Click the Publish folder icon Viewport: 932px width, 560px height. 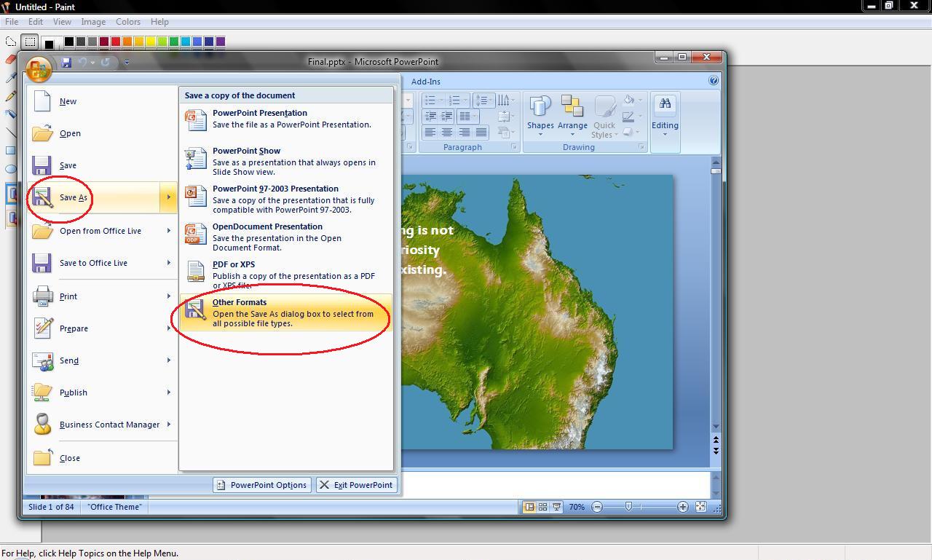42,393
